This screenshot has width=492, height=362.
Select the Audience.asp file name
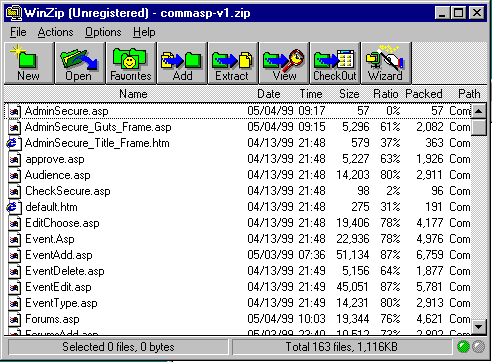(x=58, y=175)
